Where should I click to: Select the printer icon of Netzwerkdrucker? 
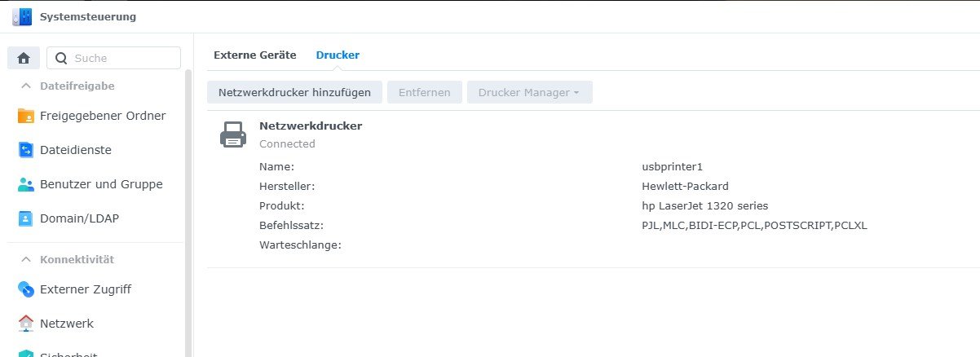[233, 134]
